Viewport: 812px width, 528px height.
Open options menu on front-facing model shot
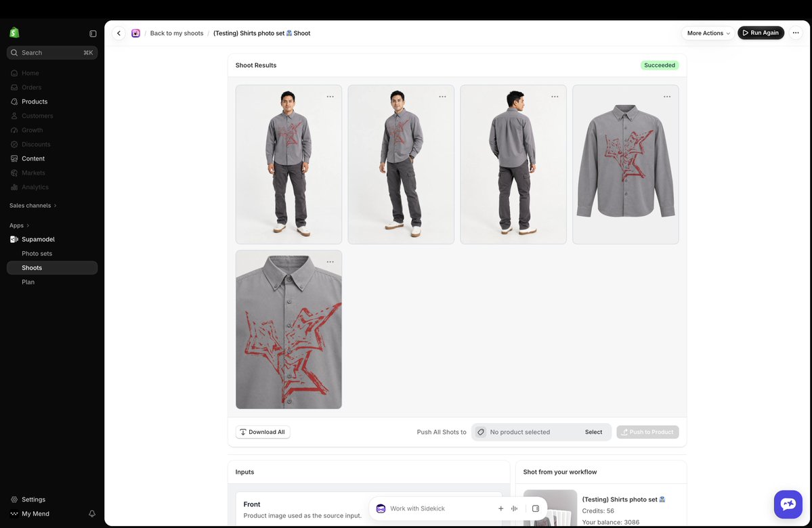[x=330, y=97]
